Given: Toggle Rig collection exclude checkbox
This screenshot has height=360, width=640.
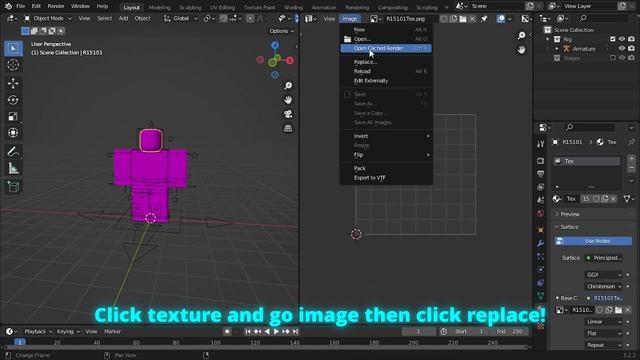Looking at the screenshot, I should 613,39.
